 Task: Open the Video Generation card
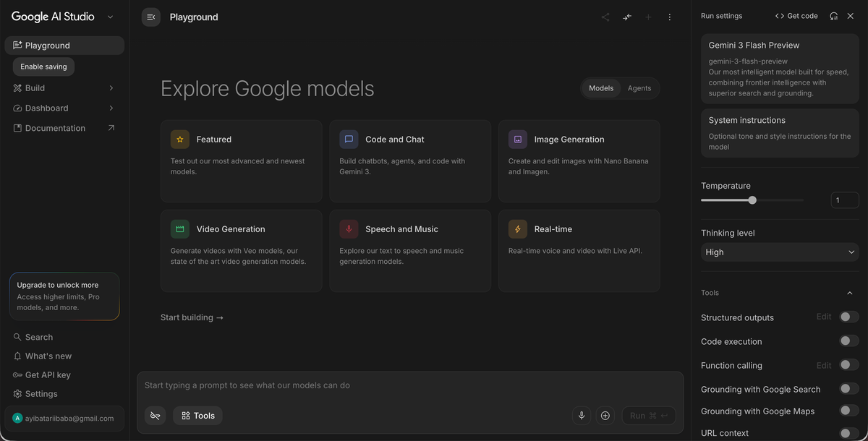pos(242,251)
